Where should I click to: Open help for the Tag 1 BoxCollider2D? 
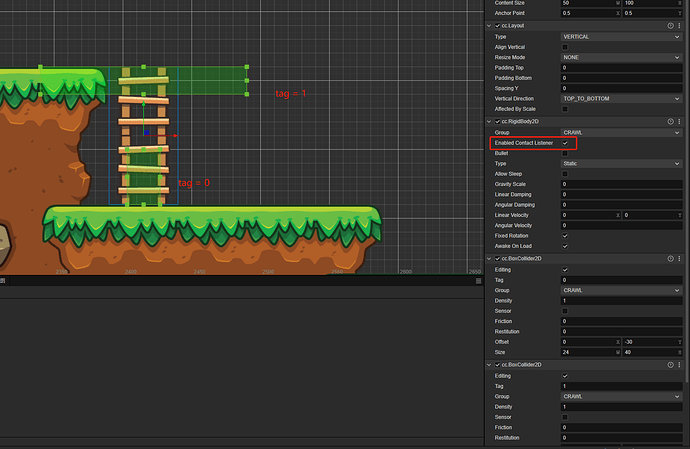tap(668, 365)
